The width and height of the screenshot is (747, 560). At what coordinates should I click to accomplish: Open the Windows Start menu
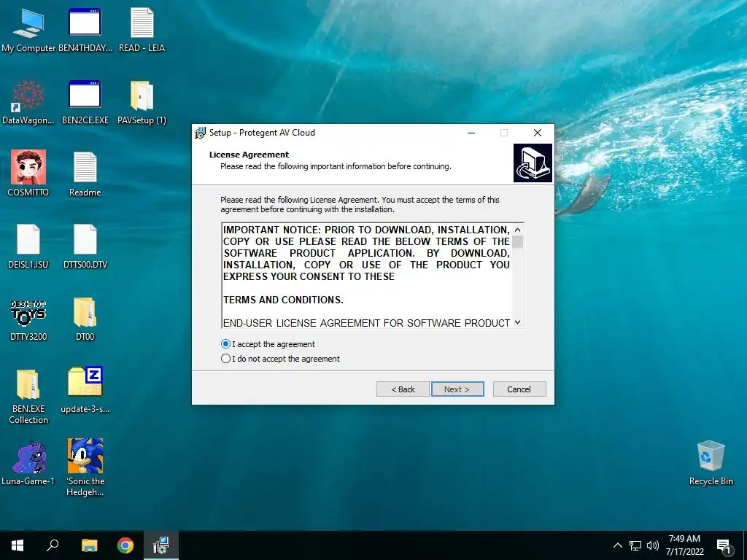(18, 545)
